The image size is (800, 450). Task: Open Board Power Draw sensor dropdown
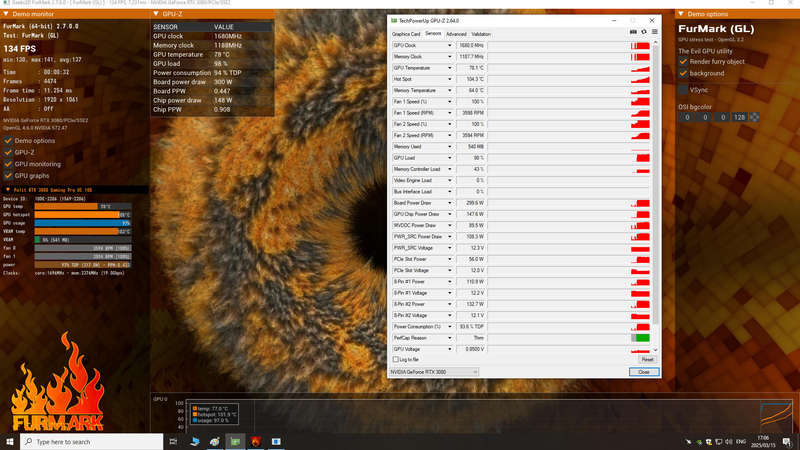point(449,203)
